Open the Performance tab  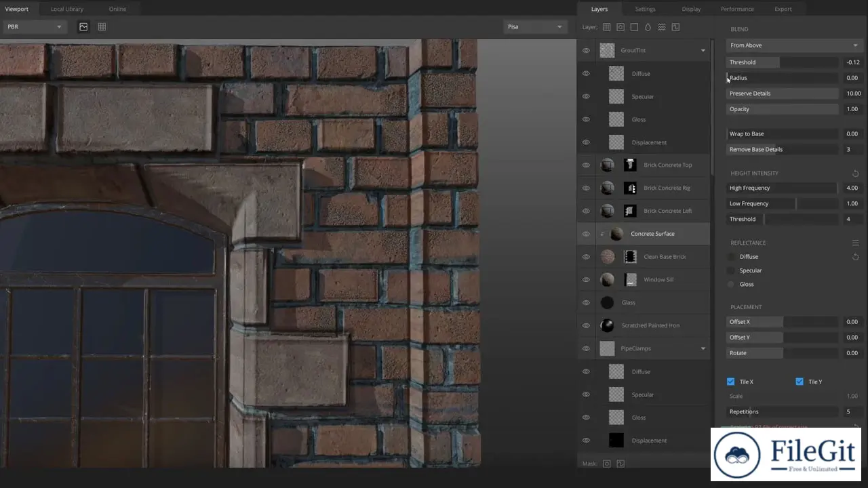[737, 9]
